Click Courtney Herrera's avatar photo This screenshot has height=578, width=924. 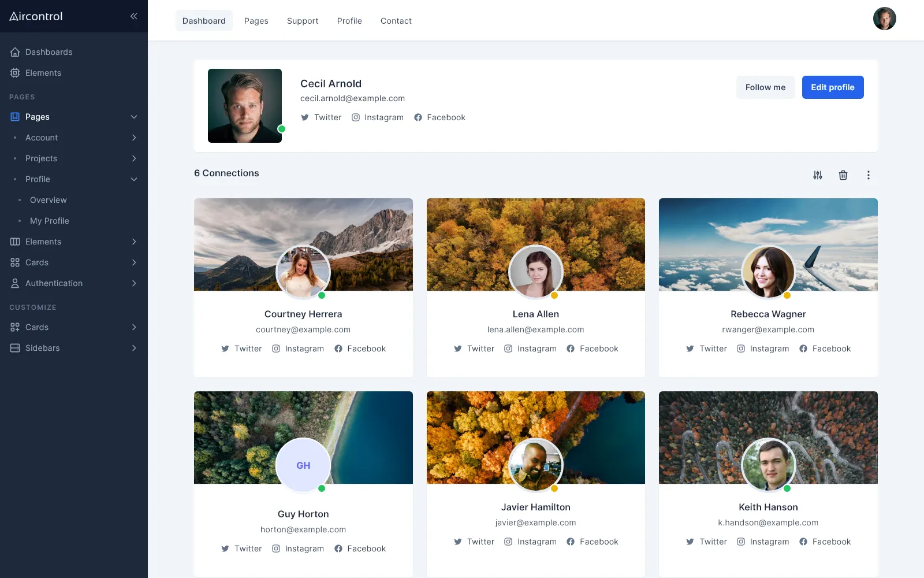(303, 272)
